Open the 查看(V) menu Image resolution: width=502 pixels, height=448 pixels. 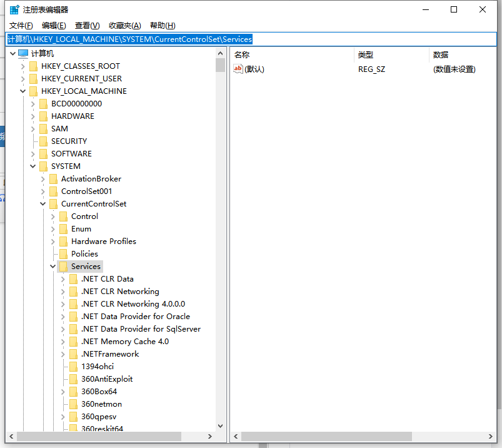(87, 26)
